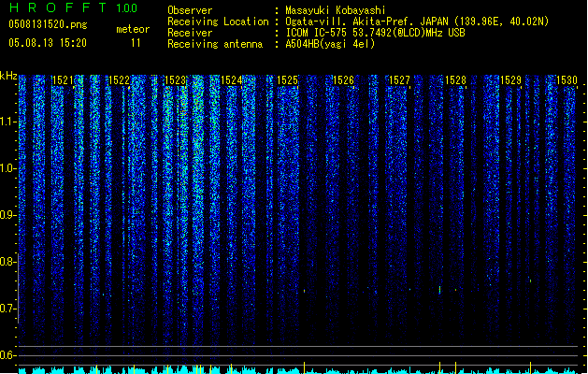The width and height of the screenshot is (588, 374).
Task: Click time marker 1522
Action: pyautogui.click(x=119, y=80)
